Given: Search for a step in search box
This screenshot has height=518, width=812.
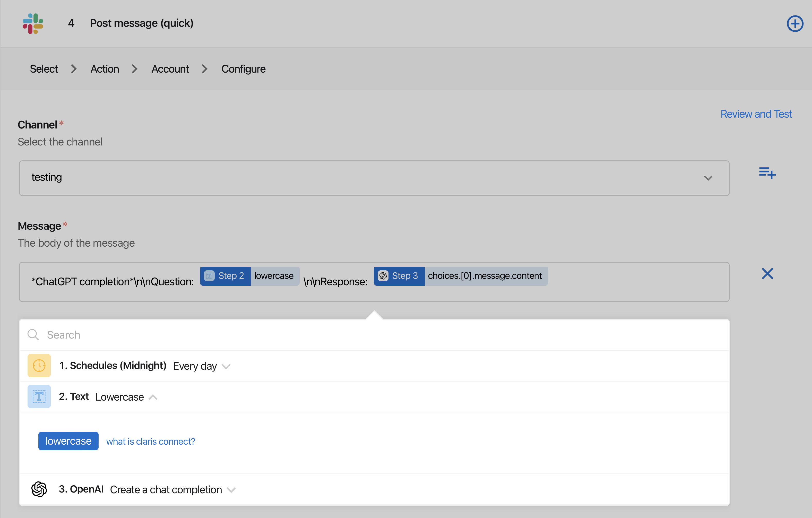Looking at the screenshot, I should coord(374,334).
